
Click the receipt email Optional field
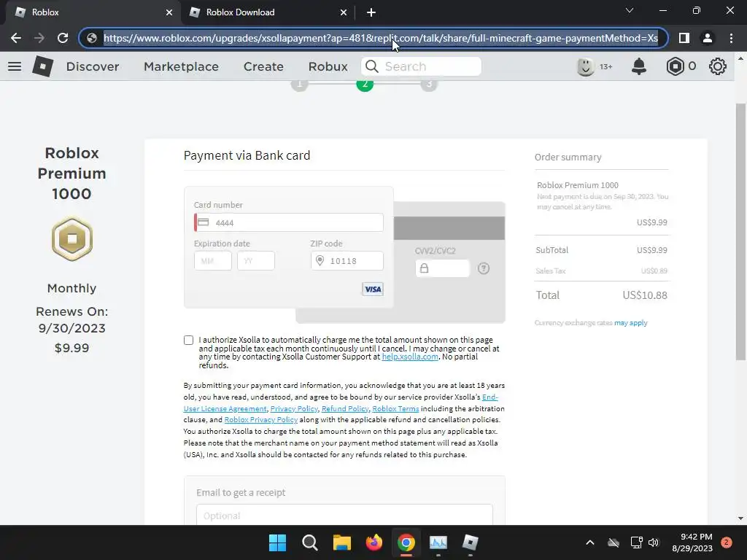click(344, 516)
